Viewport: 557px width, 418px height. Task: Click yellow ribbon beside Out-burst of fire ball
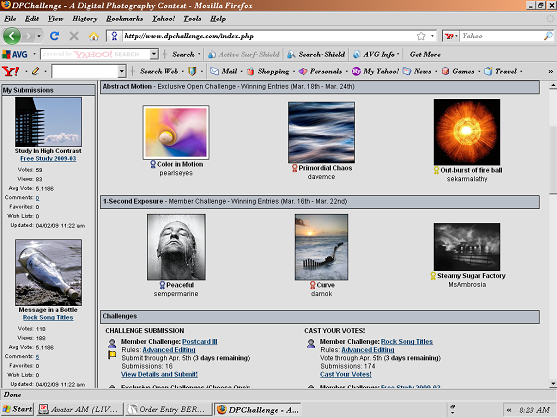pos(436,170)
